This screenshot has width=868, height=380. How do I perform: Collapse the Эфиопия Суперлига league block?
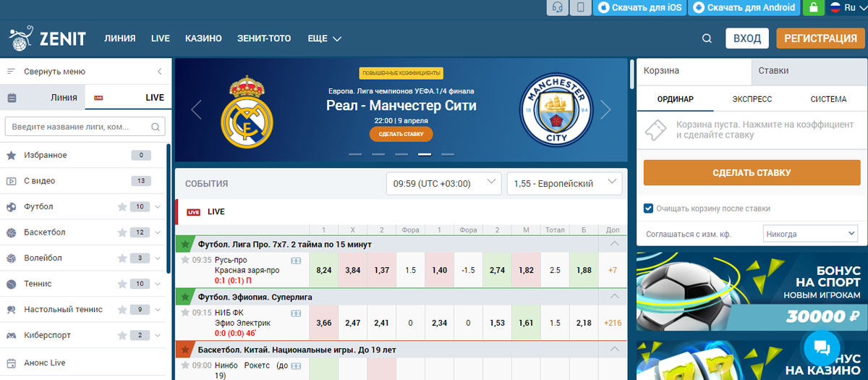click(x=615, y=297)
